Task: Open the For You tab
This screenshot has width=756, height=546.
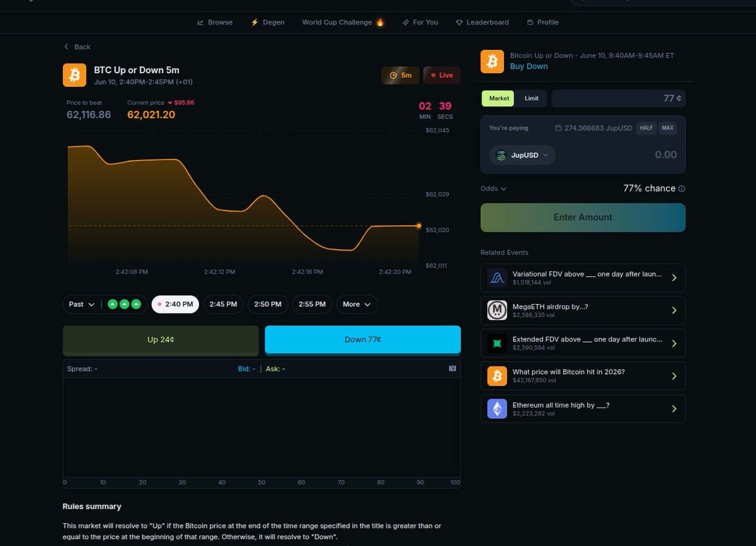Action: (x=420, y=22)
